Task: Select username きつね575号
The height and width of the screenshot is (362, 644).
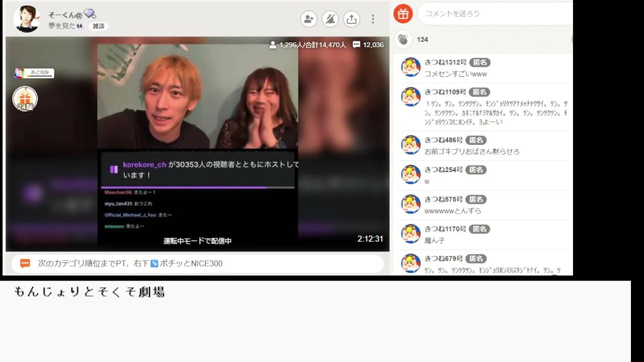Action: tap(444, 199)
